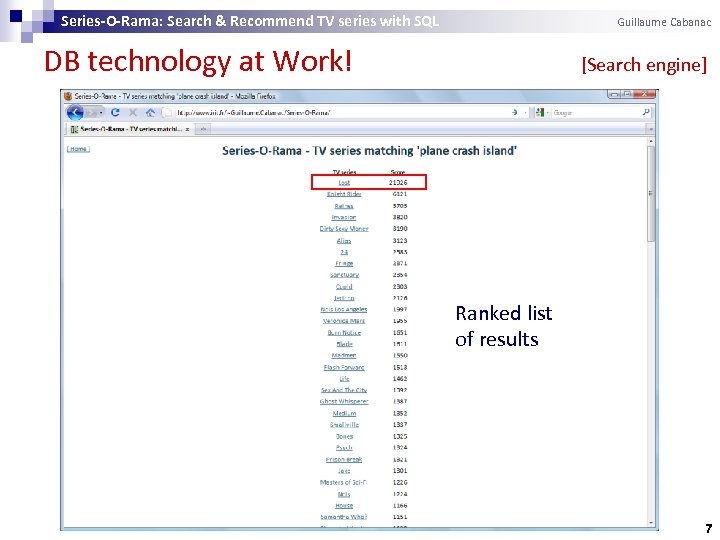Open the tab list dropdown arrow

tap(651, 129)
